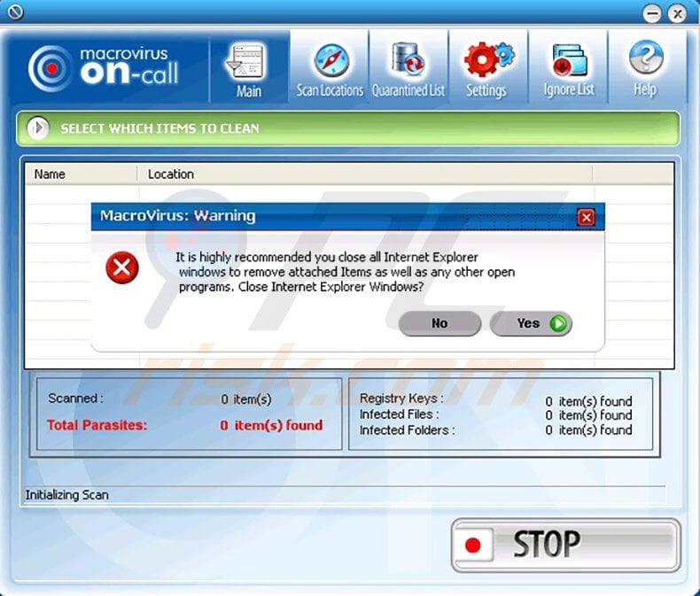Stop the scan with the STOP button
700x596 pixels.
(x=565, y=546)
